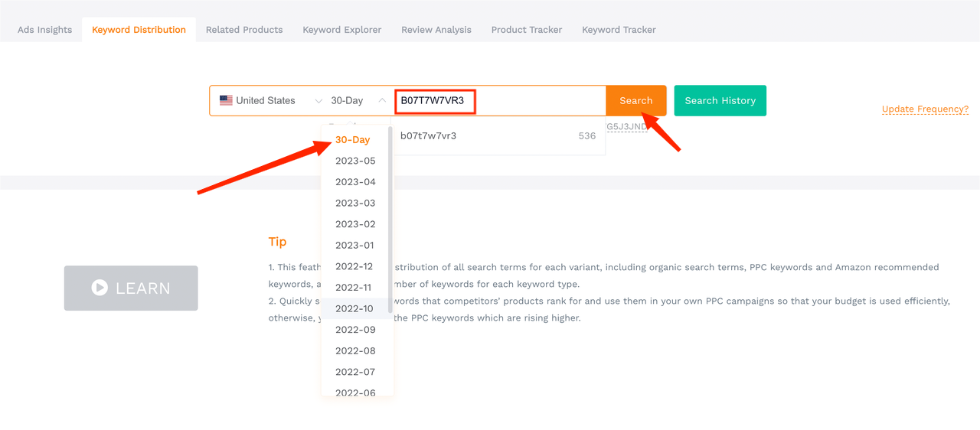Choose 2022-08 from the list
The width and height of the screenshot is (980, 430).
[x=355, y=351]
